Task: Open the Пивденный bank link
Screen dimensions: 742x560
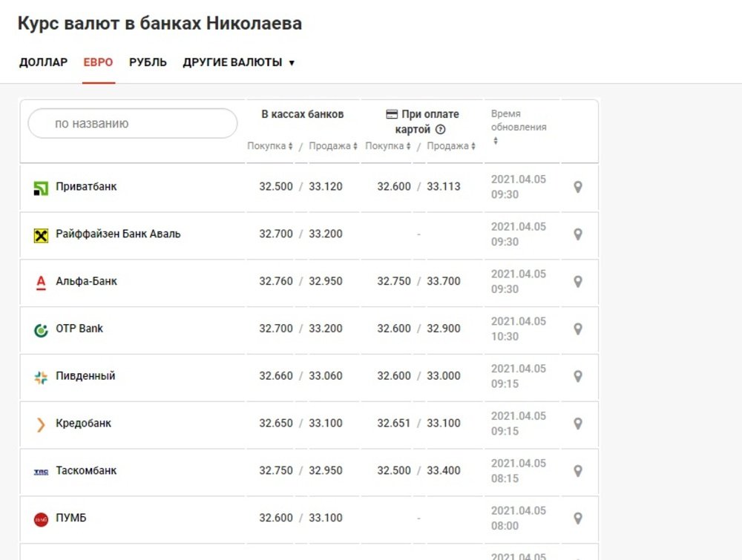Action: tap(85, 375)
